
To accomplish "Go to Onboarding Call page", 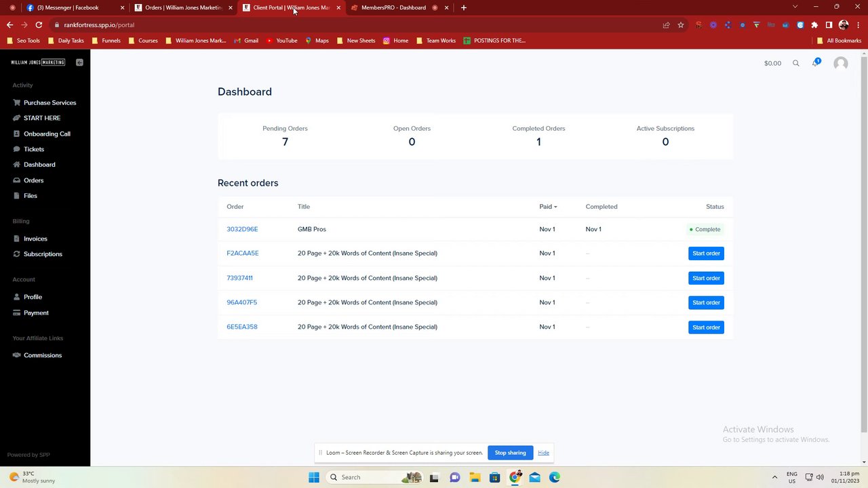I will click(47, 134).
